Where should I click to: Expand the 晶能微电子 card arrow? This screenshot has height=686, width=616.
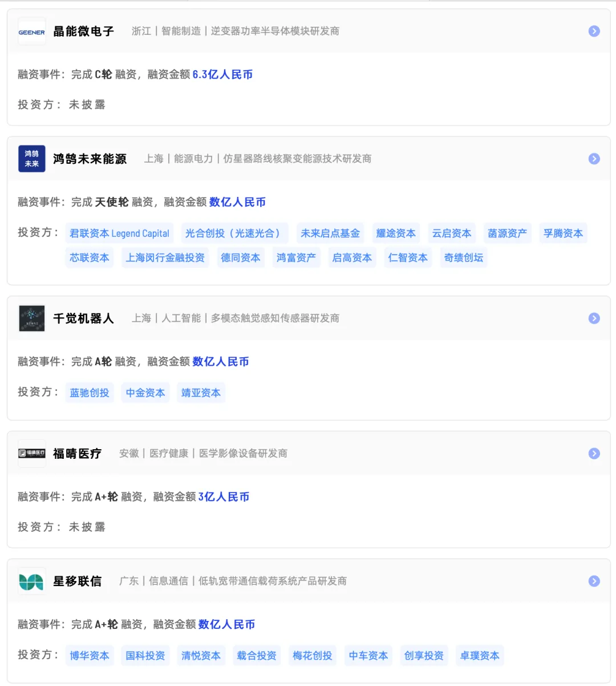point(594,31)
